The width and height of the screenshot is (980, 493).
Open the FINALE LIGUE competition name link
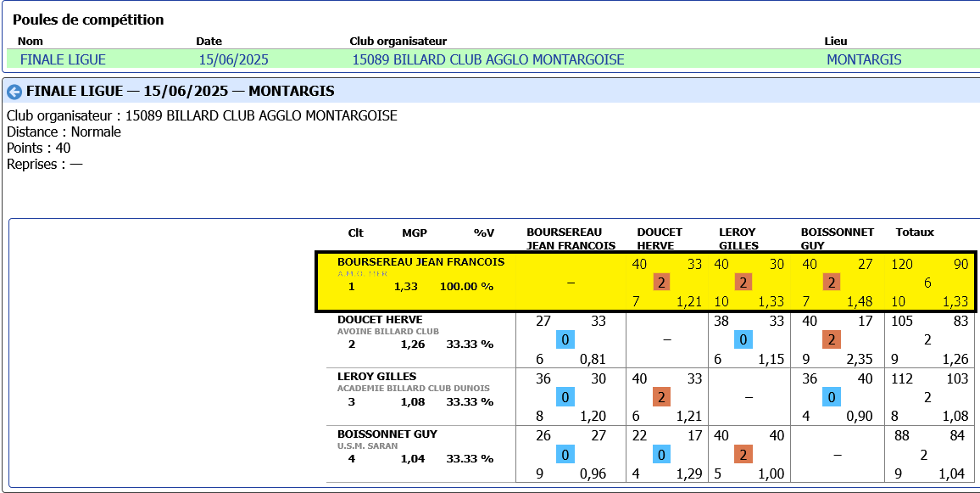[x=63, y=59]
